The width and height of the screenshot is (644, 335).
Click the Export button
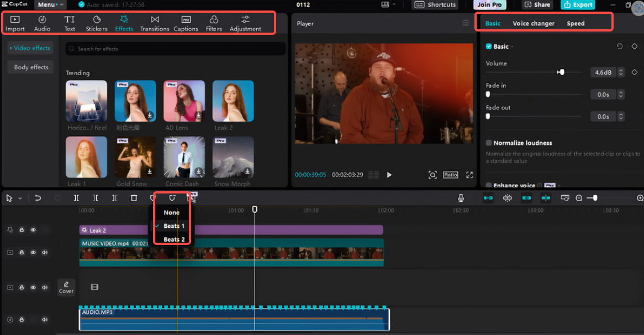(577, 4)
